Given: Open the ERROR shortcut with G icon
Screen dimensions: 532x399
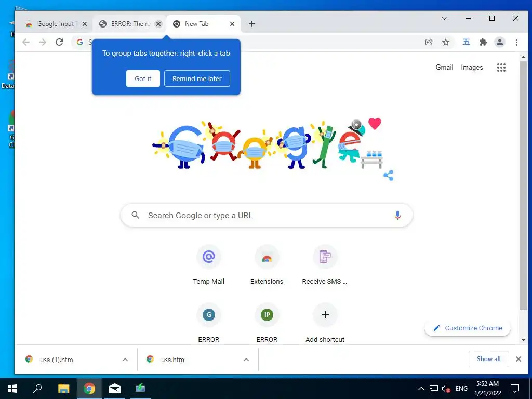Looking at the screenshot, I should click(209, 323).
